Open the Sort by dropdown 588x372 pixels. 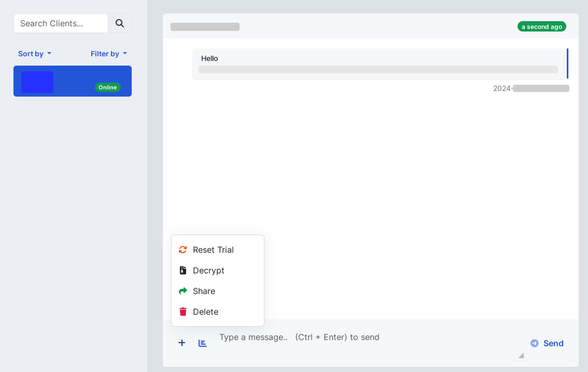pos(34,53)
